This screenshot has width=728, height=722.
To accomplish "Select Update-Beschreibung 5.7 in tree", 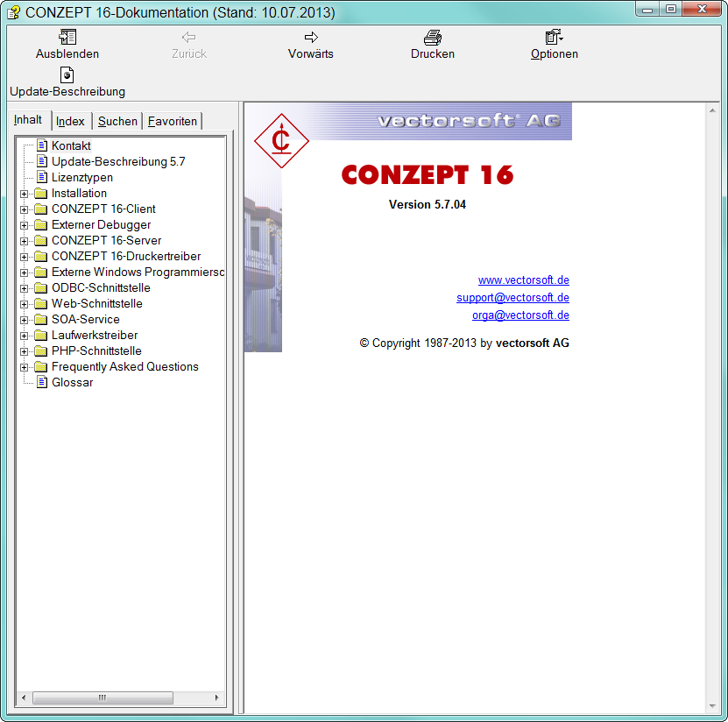I will [118, 161].
